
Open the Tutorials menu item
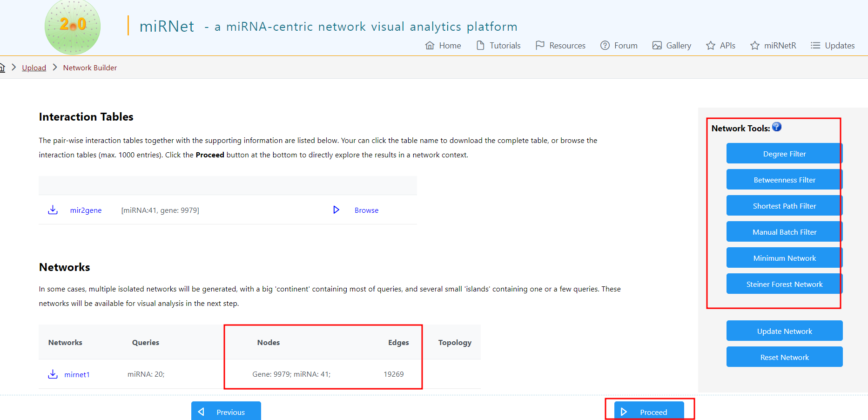coord(505,46)
